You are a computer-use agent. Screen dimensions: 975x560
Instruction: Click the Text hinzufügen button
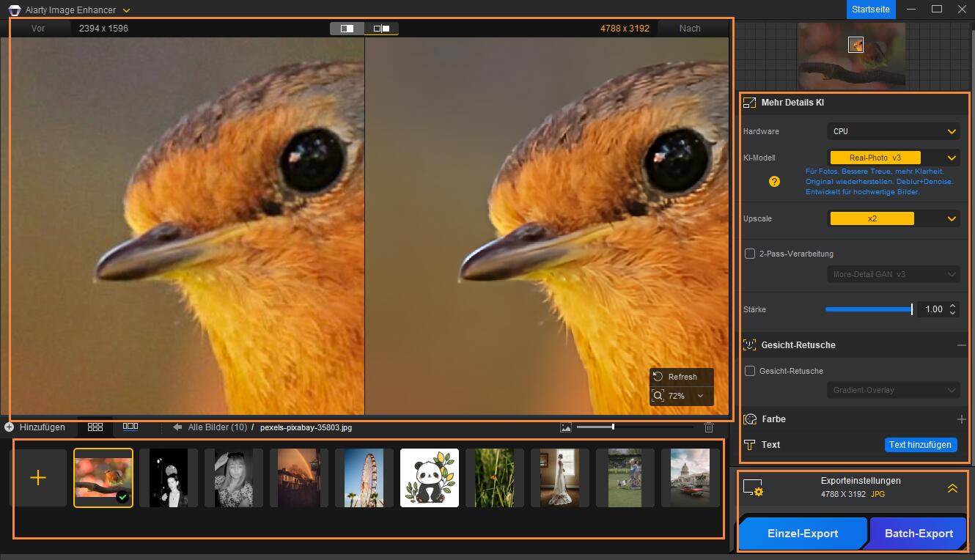click(x=920, y=445)
